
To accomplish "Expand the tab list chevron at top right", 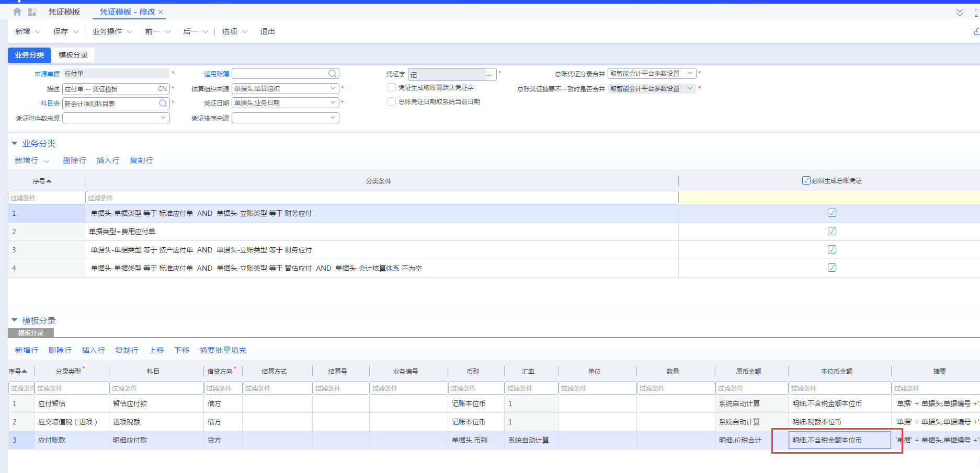I will (x=960, y=13).
